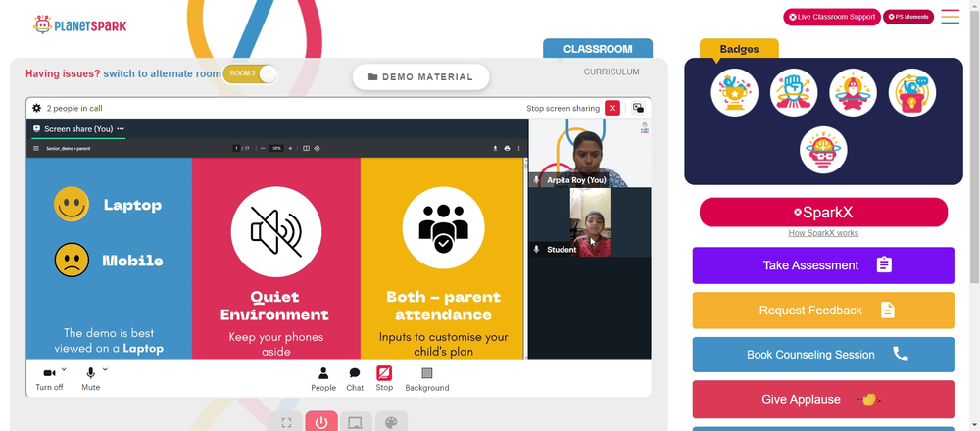The image size is (980, 431).
Task: Download the PDF with download icon
Action: tap(495, 149)
